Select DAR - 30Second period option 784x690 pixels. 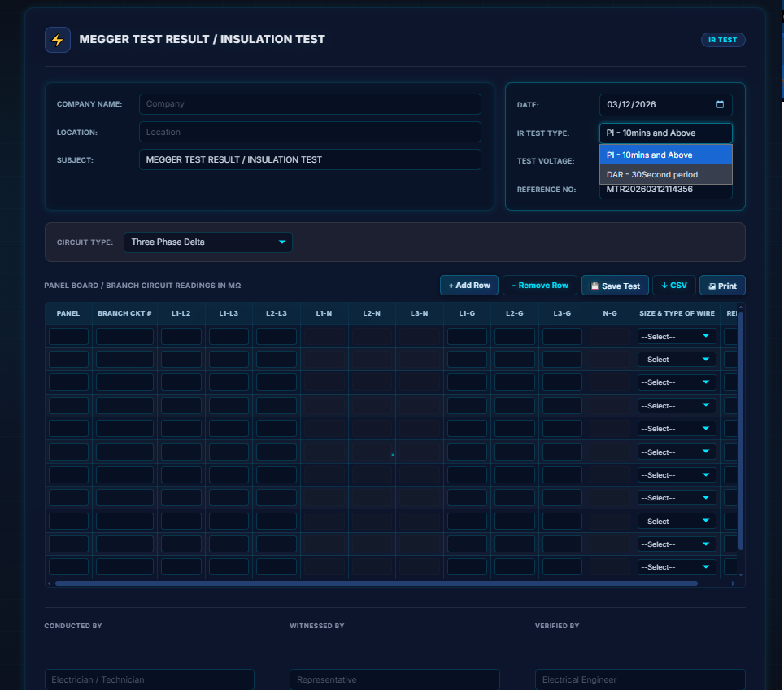(665, 175)
